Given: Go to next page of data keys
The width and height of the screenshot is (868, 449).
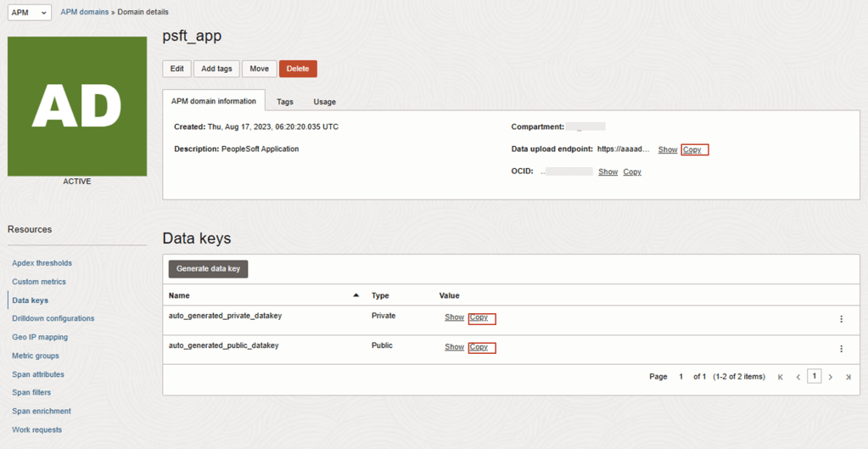Looking at the screenshot, I should (831, 377).
